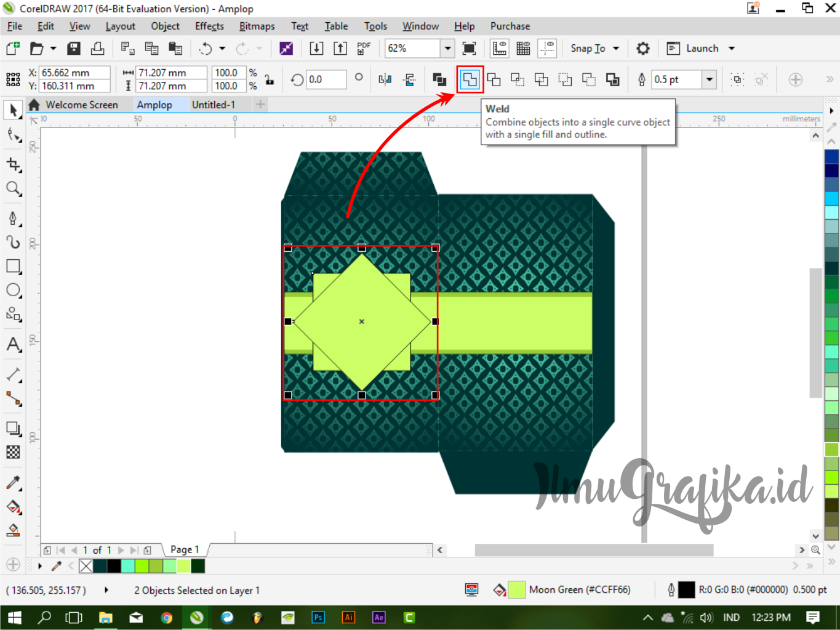Screen dimensions: 840x630
Task: Click the Import icon
Action: point(316,48)
